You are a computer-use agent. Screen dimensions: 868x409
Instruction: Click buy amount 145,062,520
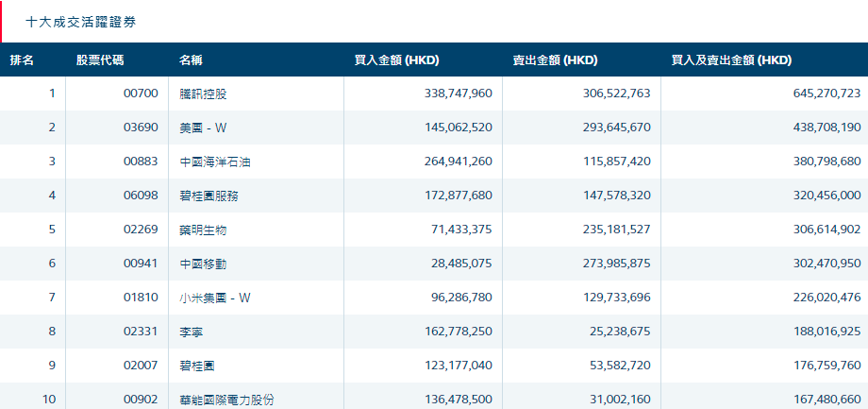coord(459,127)
